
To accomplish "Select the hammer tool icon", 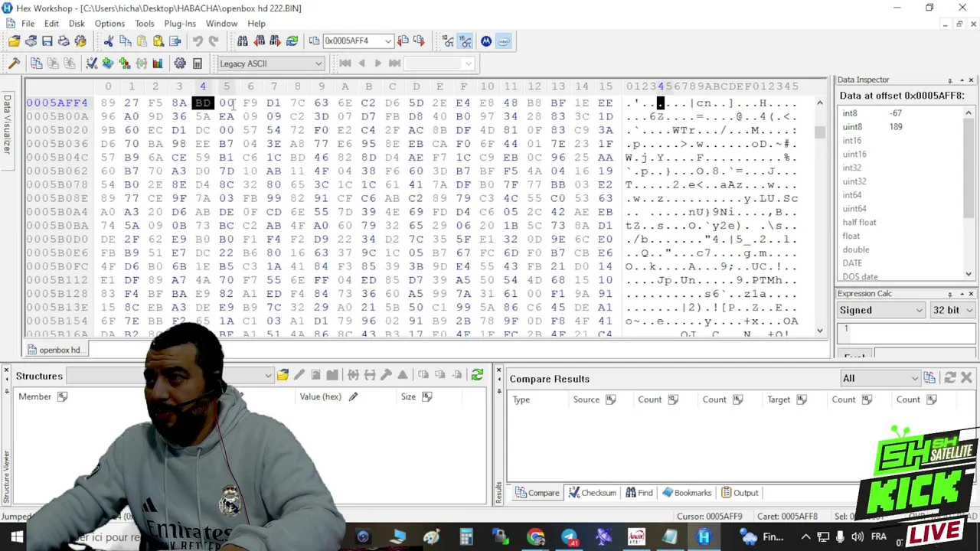I will click(x=14, y=64).
